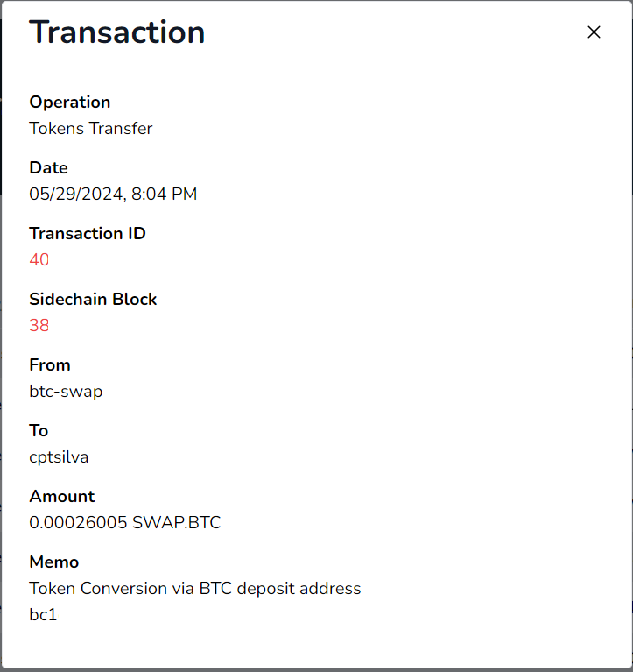
Task: Click the Sidechain Block label
Action: pos(93,300)
